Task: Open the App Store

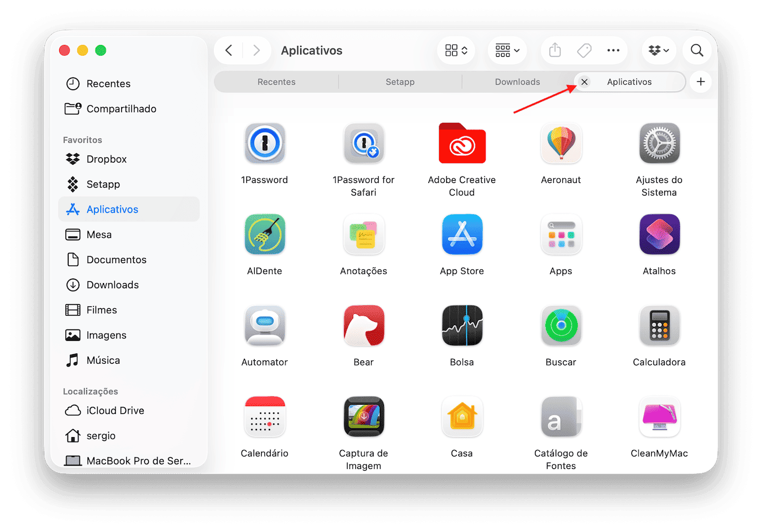Action: click(x=462, y=234)
